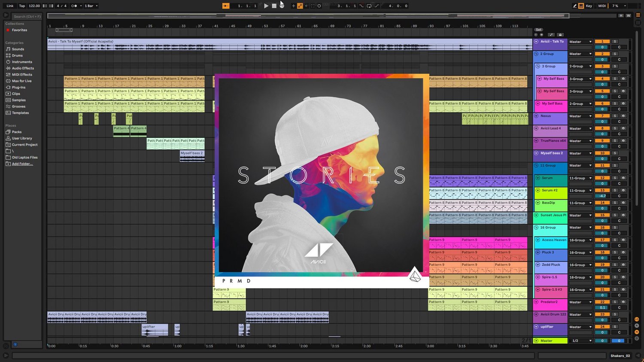Activate the Punch-Out switch

click(x=377, y=6)
